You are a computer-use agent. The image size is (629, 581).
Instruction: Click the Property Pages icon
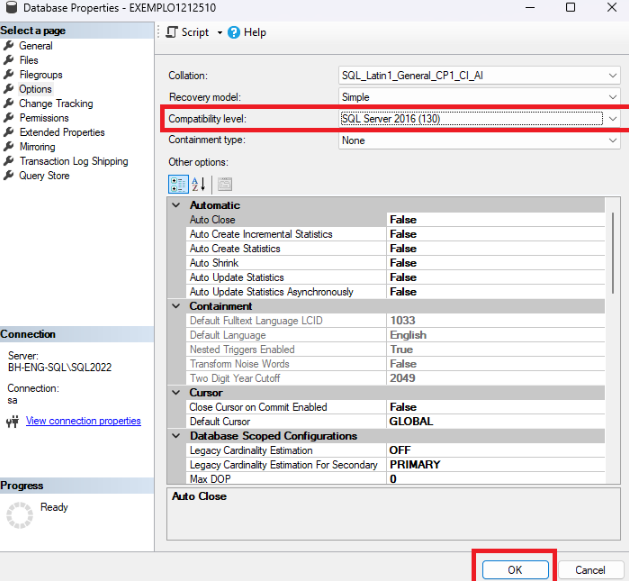(225, 185)
